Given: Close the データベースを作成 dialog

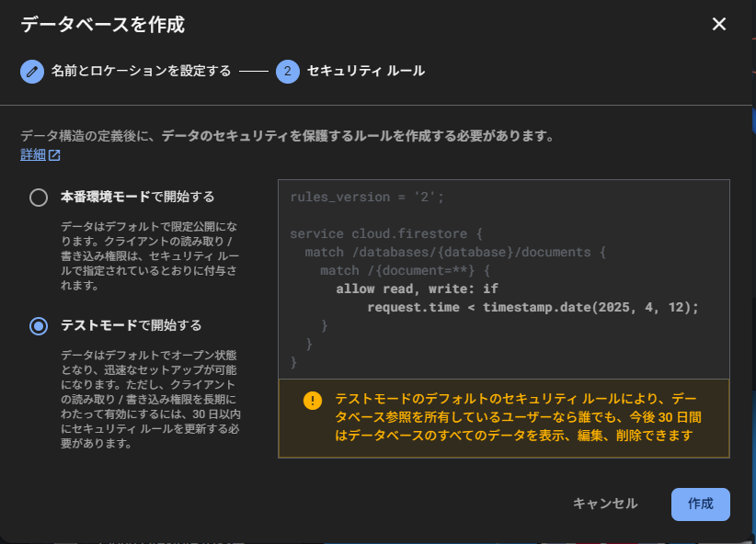Looking at the screenshot, I should click(719, 24).
